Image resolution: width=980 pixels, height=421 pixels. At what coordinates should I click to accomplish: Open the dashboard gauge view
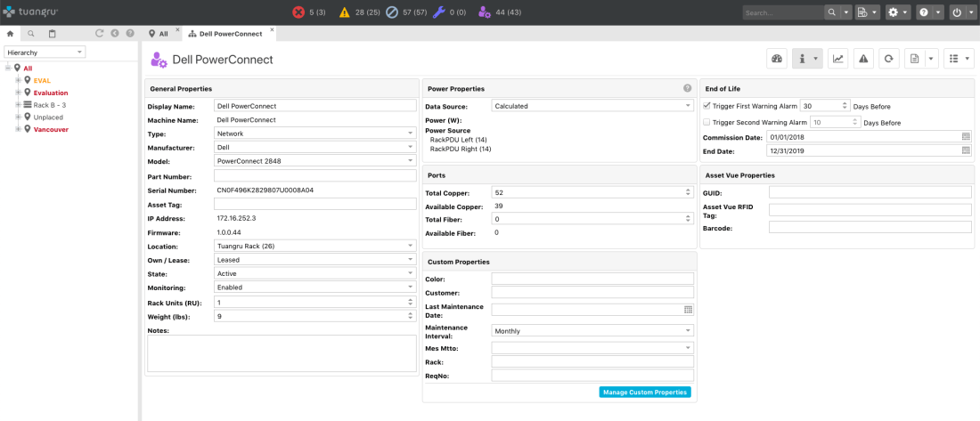(x=777, y=59)
